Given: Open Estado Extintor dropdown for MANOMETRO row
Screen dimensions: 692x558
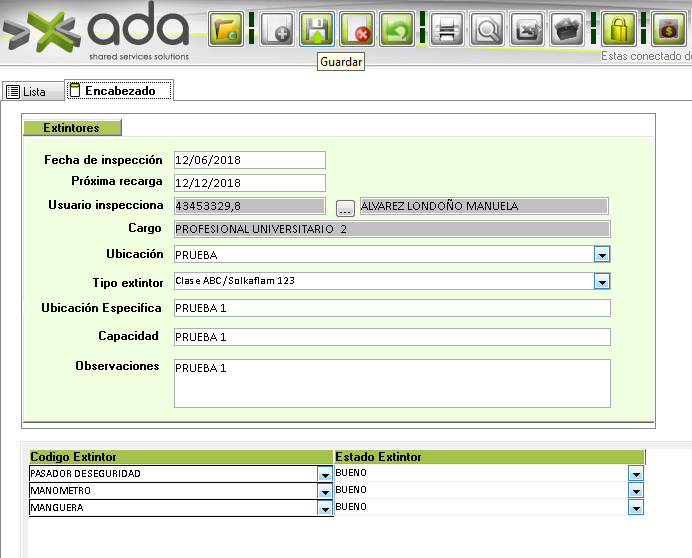Looking at the screenshot, I should tap(636, 491).
